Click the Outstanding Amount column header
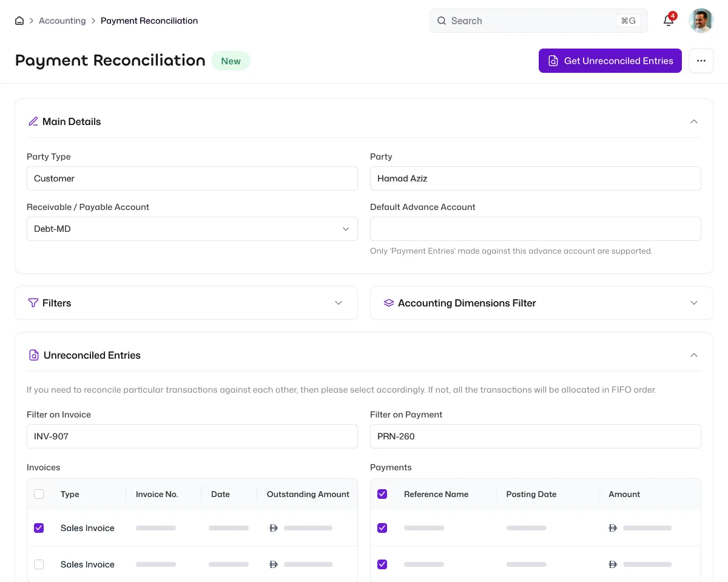 coord(308,494)
